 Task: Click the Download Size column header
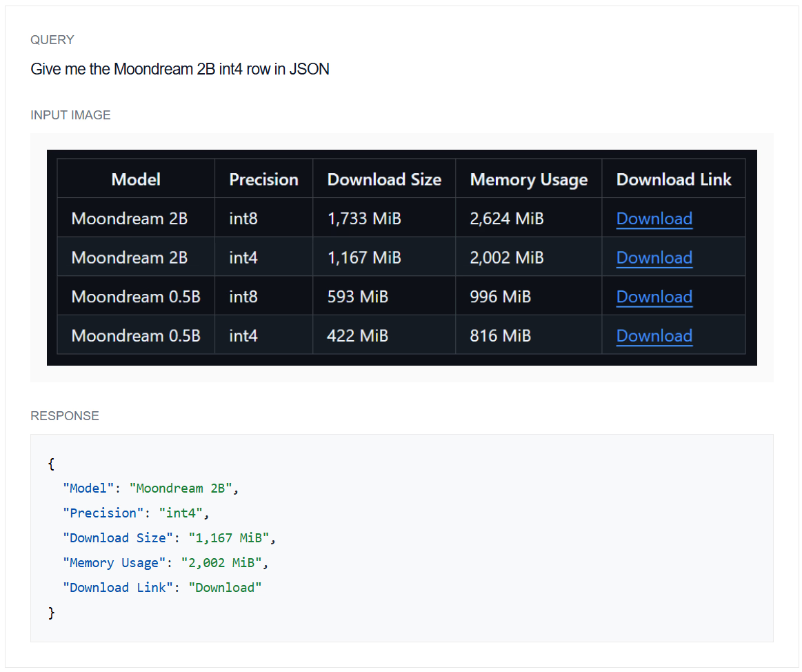[383, 179]
